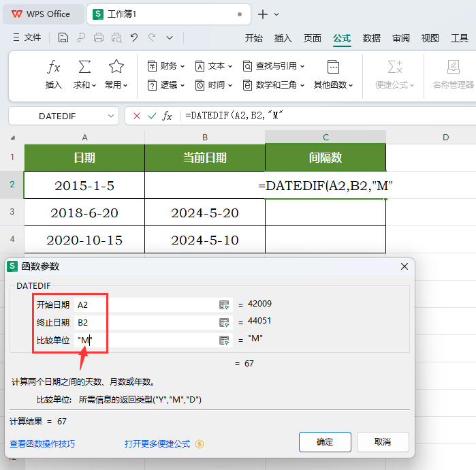Open the 时间 functions dropdown

214,85
